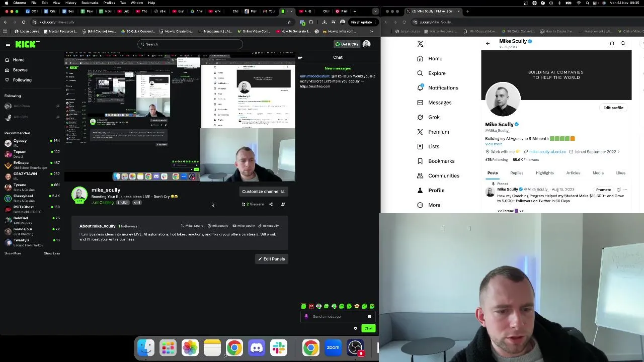
Task: Click the Promote button on pinned post
Action: point(603,190)
